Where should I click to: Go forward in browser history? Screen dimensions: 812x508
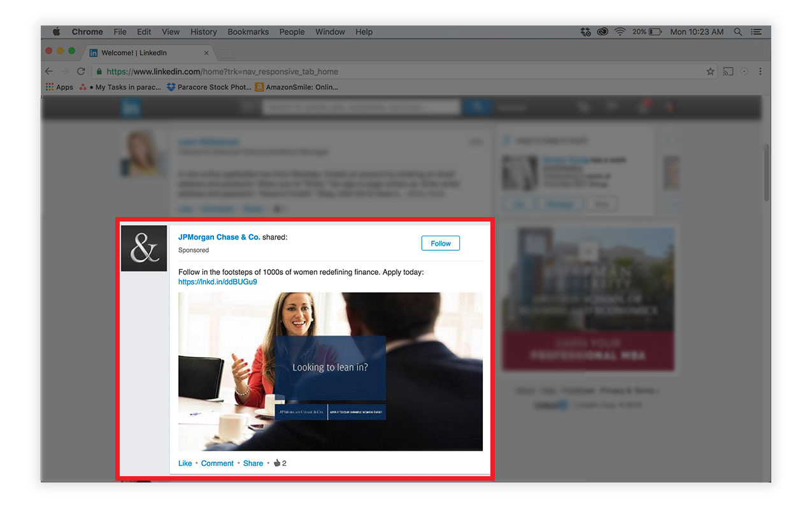(x=64, y=71)
